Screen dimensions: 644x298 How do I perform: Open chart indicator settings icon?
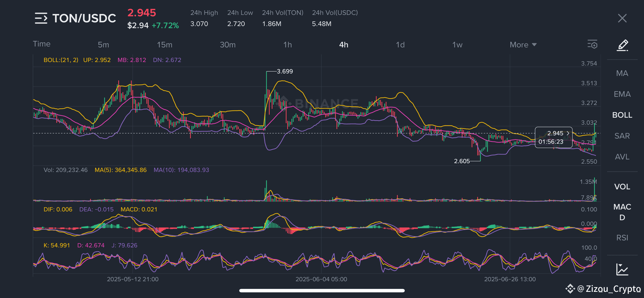point(592,44)
